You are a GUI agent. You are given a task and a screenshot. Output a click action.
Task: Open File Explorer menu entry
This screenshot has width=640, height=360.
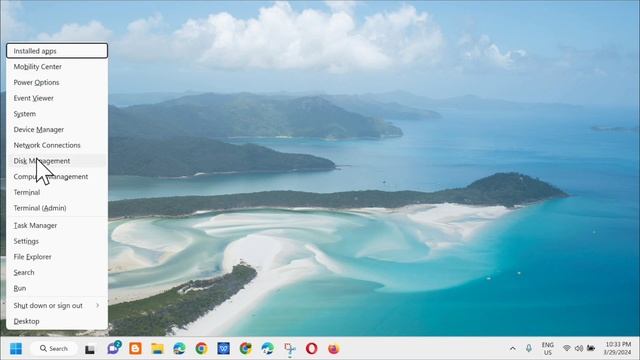(57, 257)
